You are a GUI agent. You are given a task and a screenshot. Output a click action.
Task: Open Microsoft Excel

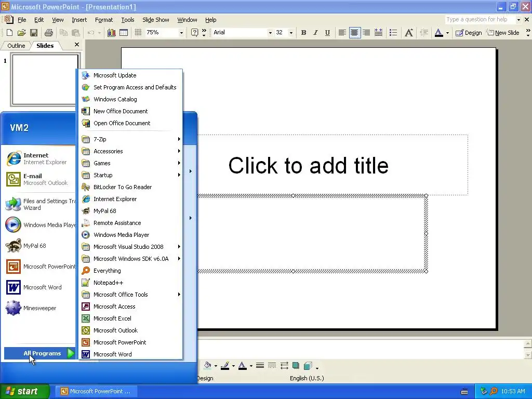(x=130, y=318)
